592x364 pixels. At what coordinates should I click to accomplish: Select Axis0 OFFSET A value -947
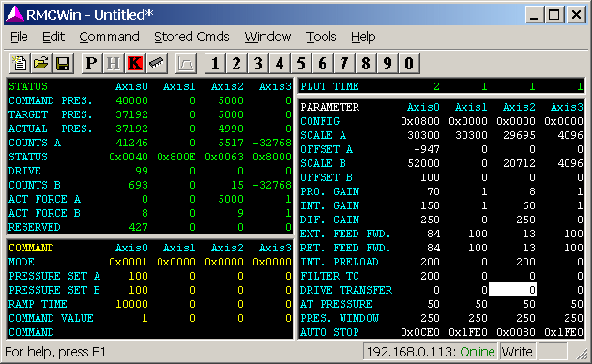(427, 149)
